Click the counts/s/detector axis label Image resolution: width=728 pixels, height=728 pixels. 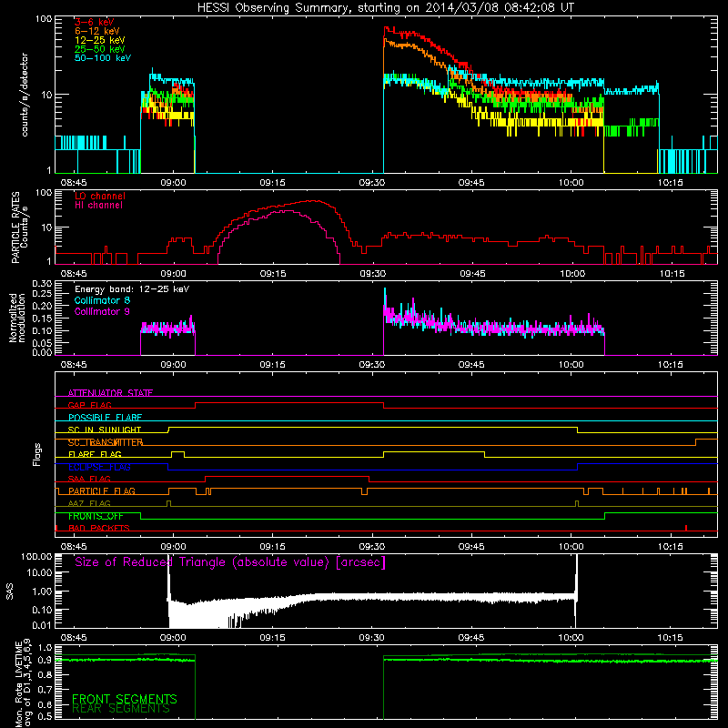pyautogui.click(x=25, y=95)
